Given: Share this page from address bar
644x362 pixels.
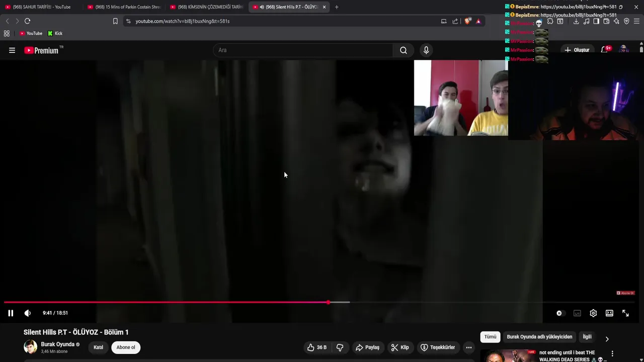Looking at the screenshot, I should (x=455, y=21).
